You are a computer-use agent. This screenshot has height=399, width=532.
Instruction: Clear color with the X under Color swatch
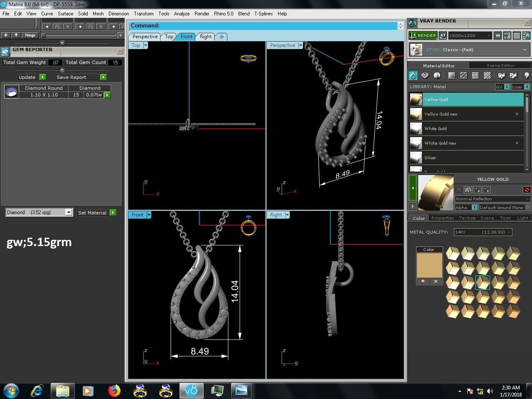pos(436,281)
